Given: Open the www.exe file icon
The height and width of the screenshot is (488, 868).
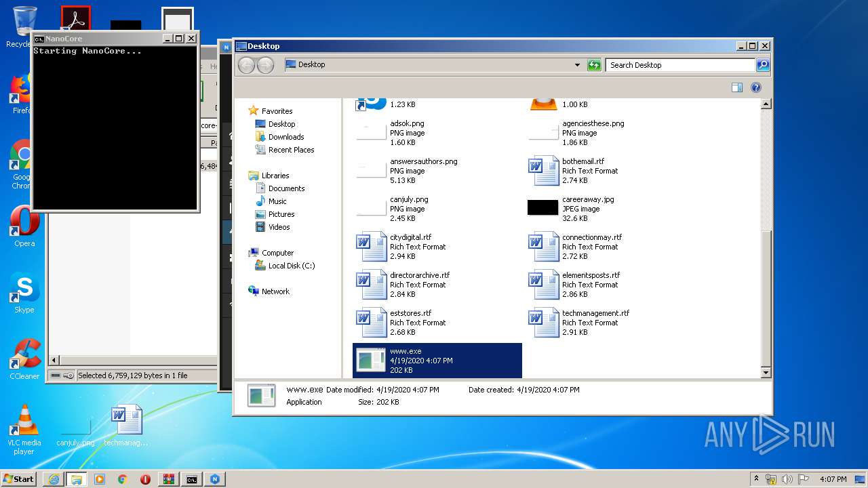Looking at the screenshot, I should (x=371, y=360).
